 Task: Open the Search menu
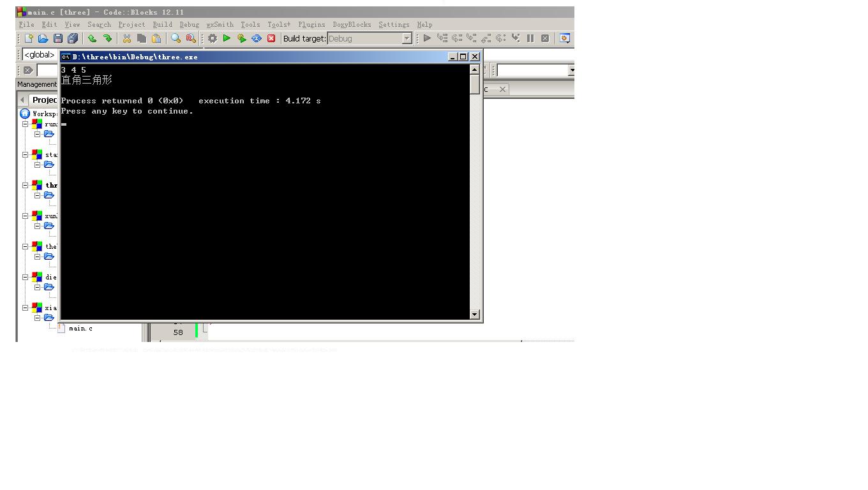point(99,25)
